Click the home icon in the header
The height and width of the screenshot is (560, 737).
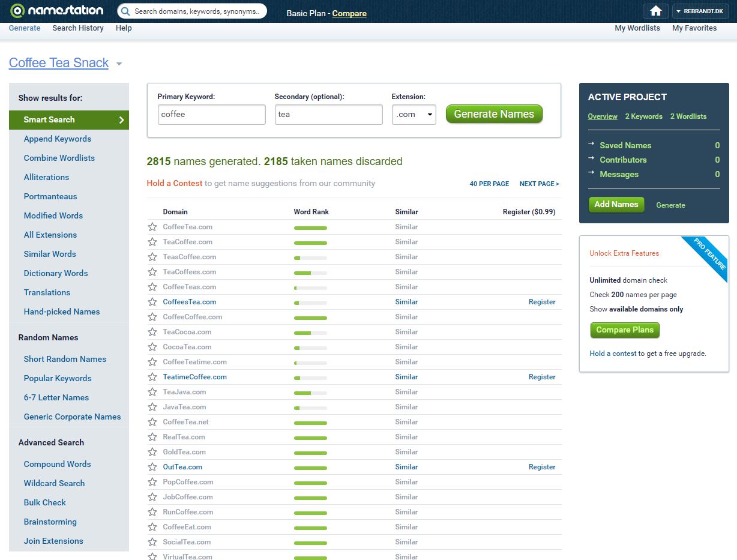tap(655, 11)
